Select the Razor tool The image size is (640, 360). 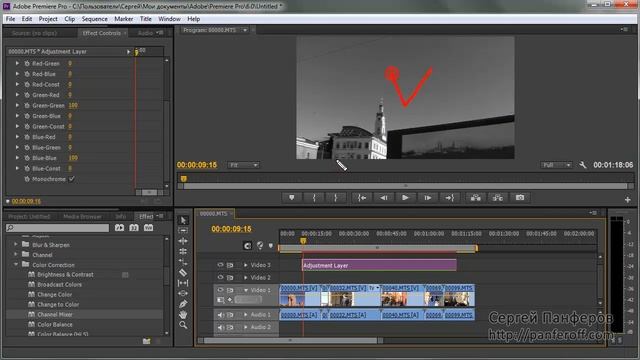click(183, 272)
